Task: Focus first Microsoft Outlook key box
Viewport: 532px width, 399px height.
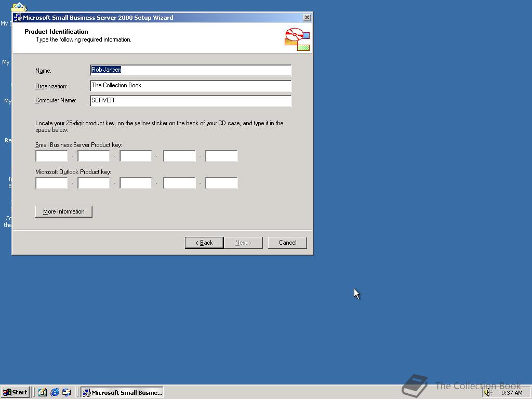Action: point(51,183)
